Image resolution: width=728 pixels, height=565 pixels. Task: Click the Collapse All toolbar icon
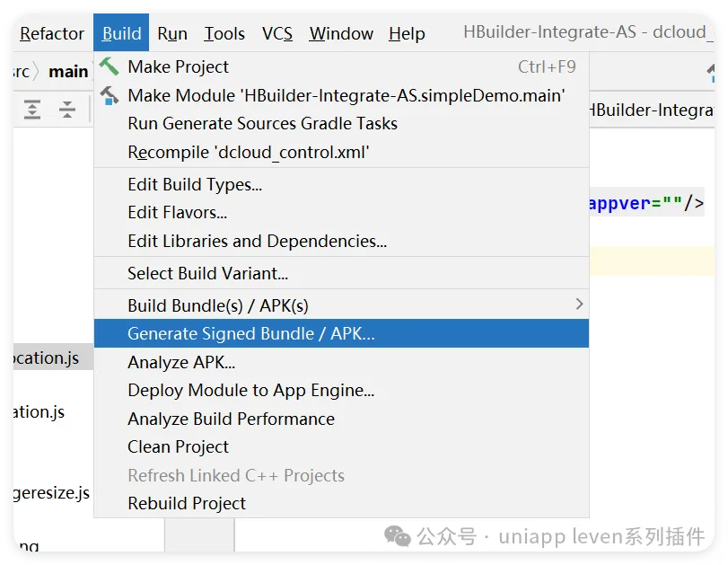67,110
